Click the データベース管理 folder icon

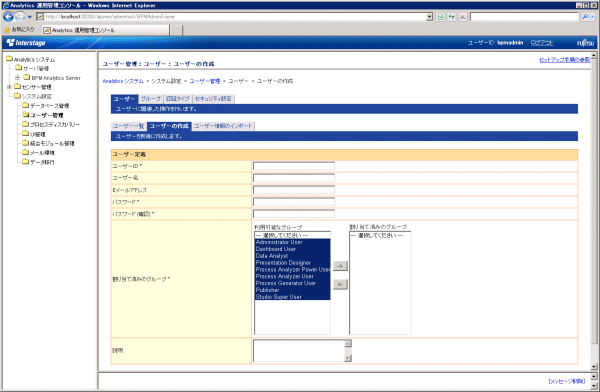[26, 105]
